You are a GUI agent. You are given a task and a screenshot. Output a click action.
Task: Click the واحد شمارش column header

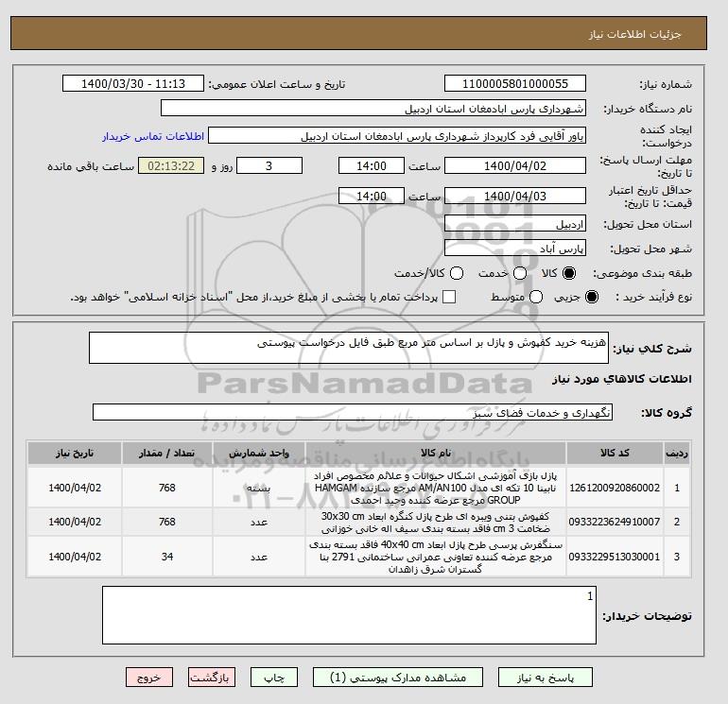(259, 453)
